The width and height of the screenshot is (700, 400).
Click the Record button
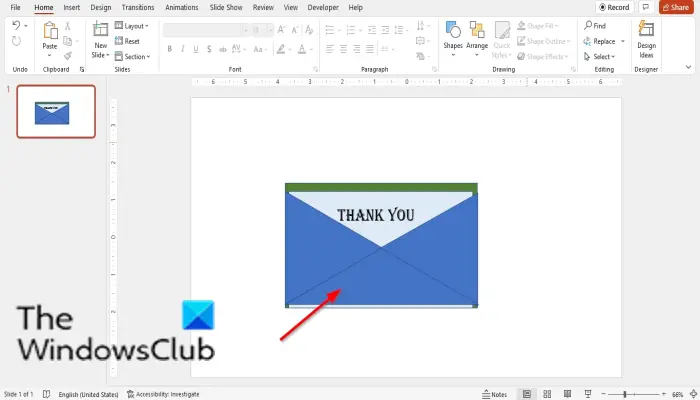pos(614,7)
